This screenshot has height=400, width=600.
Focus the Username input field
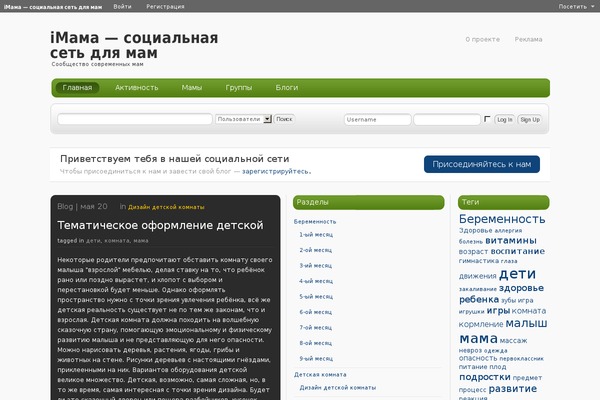click(378, 119)
